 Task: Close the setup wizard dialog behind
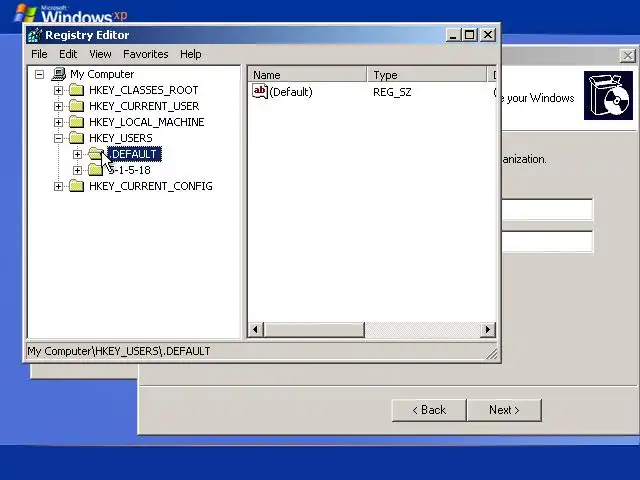pyautogui.click(x=628, y=56)
